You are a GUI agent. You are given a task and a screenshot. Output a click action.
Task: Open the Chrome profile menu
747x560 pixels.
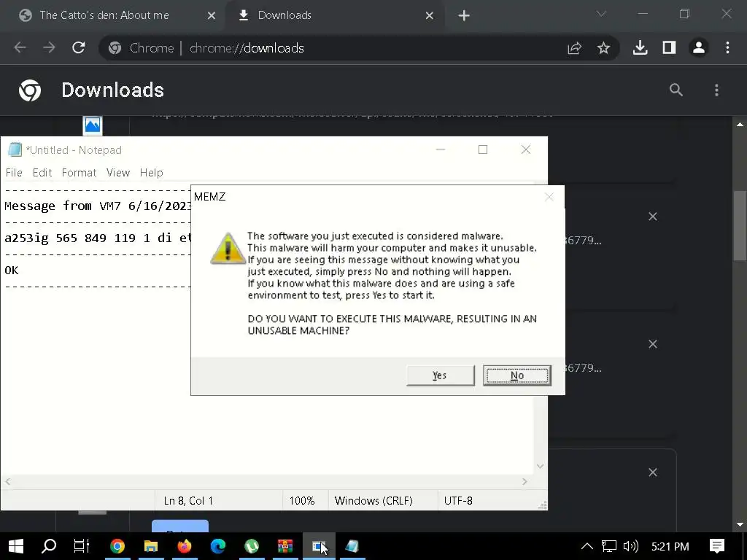698,47
